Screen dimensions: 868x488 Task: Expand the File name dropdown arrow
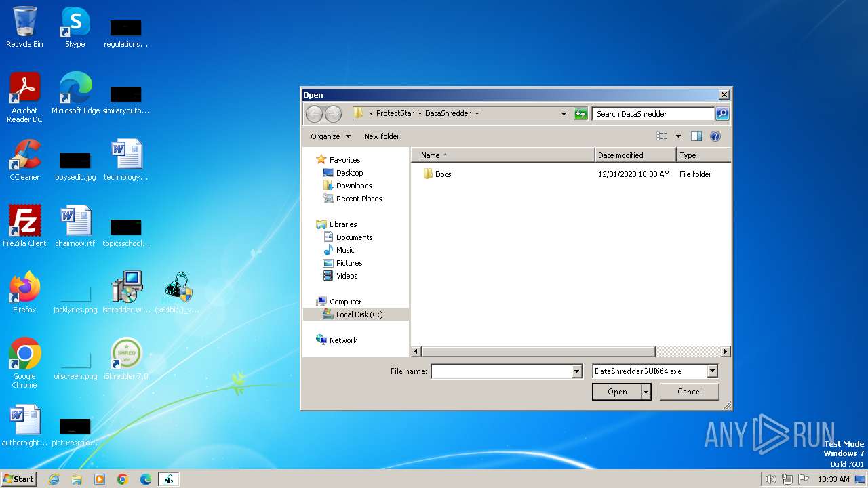pos(577,371)
